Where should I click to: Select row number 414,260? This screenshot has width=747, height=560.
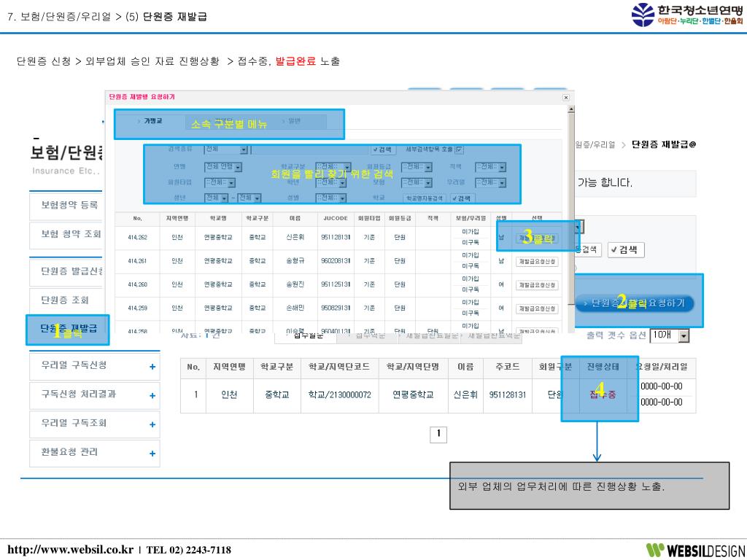pyautogui.click(x=138, y=285)
